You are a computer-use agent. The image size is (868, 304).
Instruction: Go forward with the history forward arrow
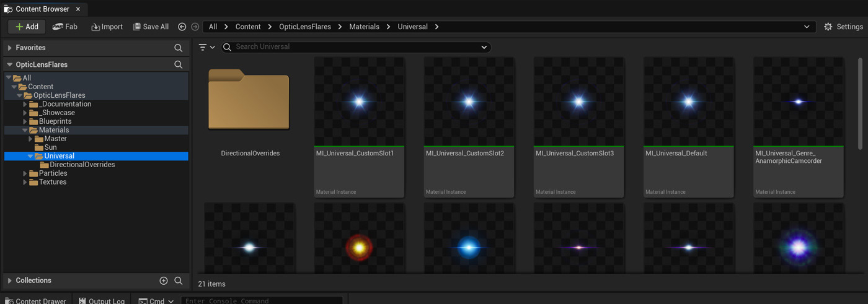coord(195,27)
